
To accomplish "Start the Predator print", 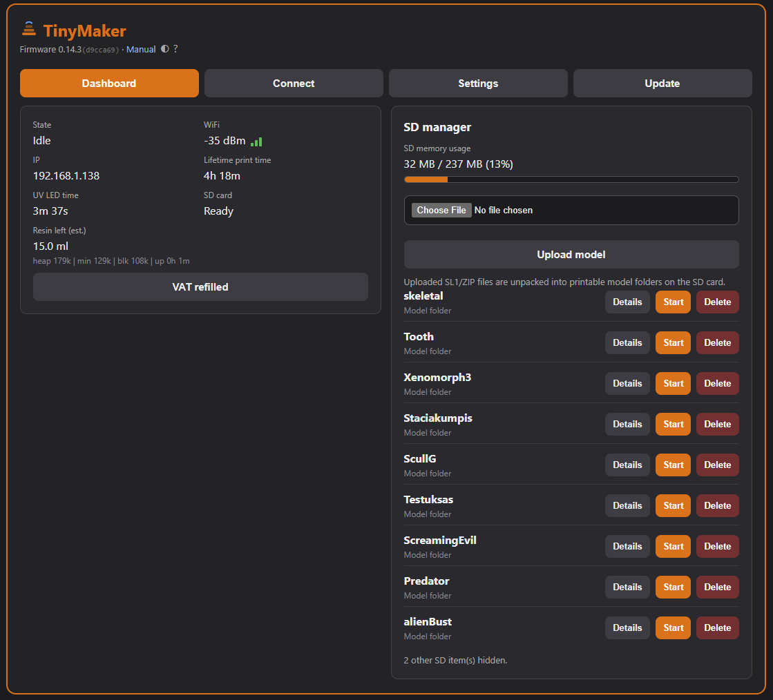I will coord(674,587).
